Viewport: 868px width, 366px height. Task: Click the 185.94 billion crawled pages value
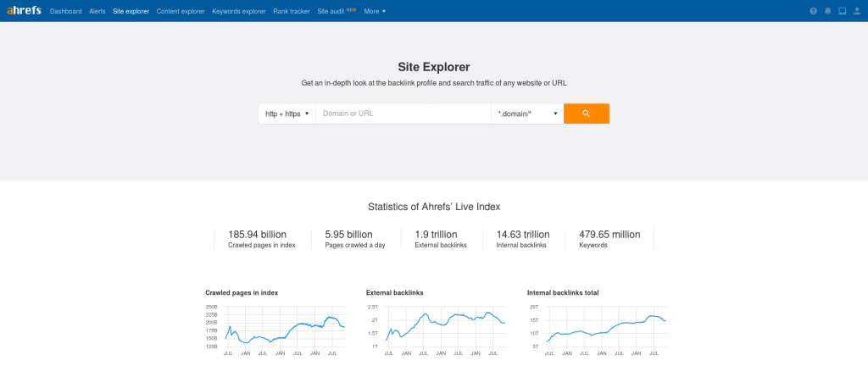click(x=257, y=235)
